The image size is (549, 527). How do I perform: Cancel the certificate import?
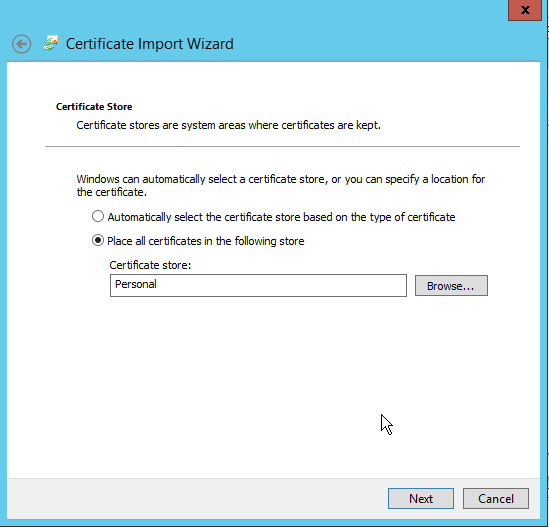(496, 499)
